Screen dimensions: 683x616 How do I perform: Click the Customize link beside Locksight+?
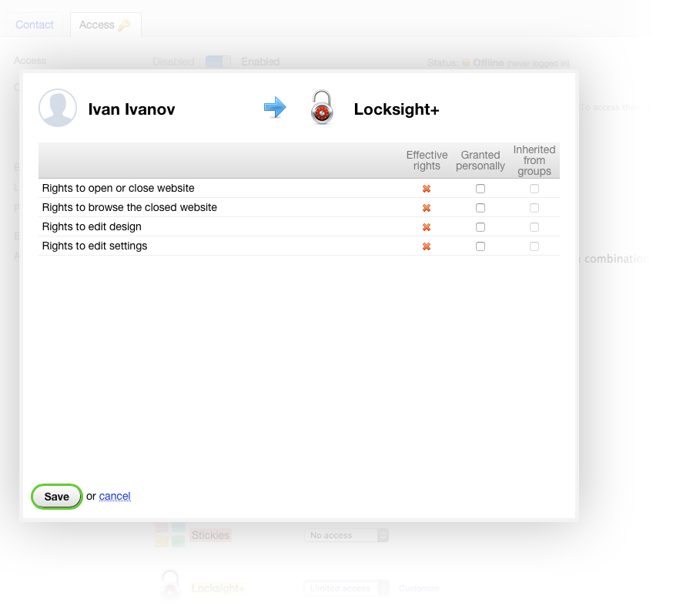[419, 588]
